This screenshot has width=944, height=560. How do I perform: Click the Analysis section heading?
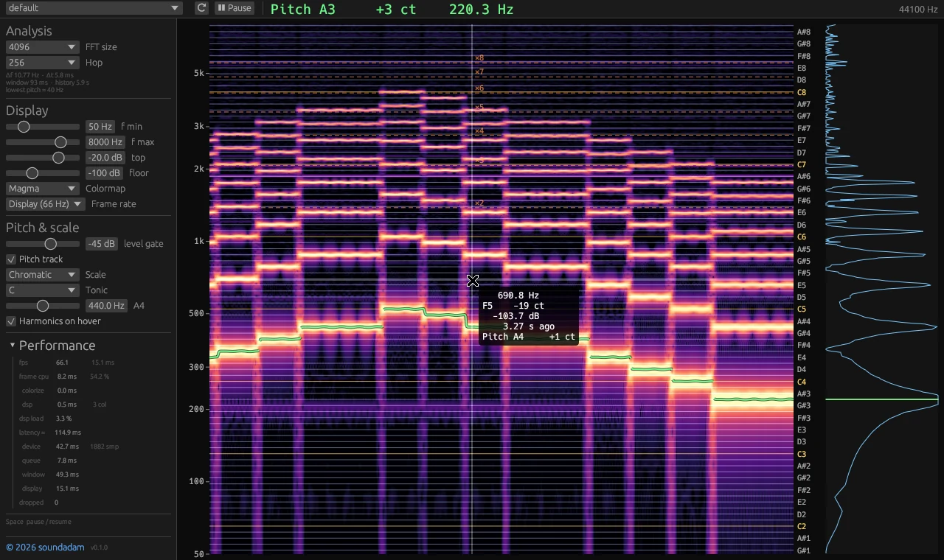(x=29, y=31)
